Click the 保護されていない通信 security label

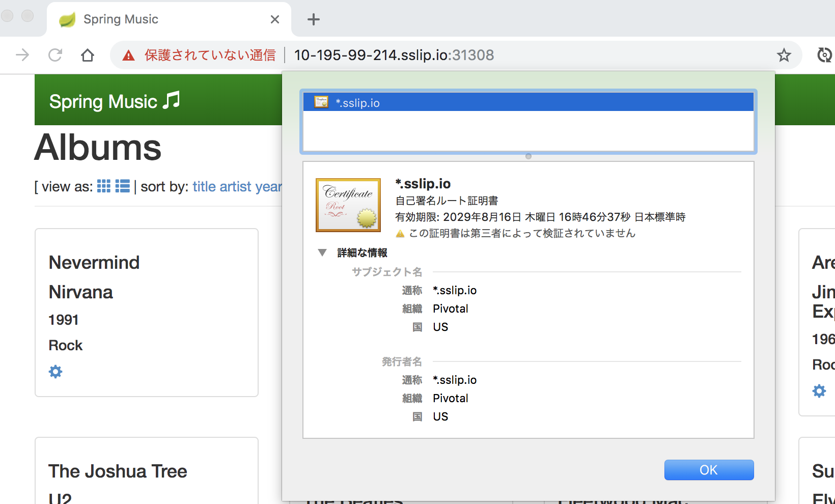coord(210,55)
